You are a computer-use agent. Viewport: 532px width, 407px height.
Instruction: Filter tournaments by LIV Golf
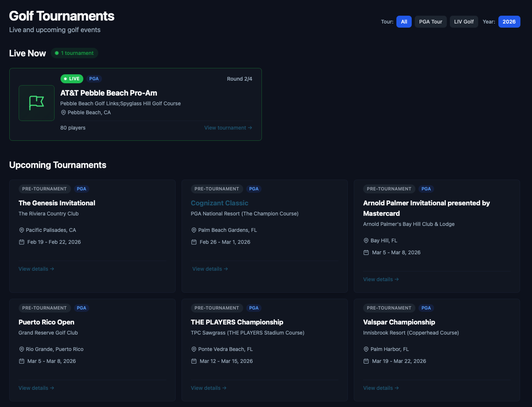pyautogui.click(x=464, y=22)
